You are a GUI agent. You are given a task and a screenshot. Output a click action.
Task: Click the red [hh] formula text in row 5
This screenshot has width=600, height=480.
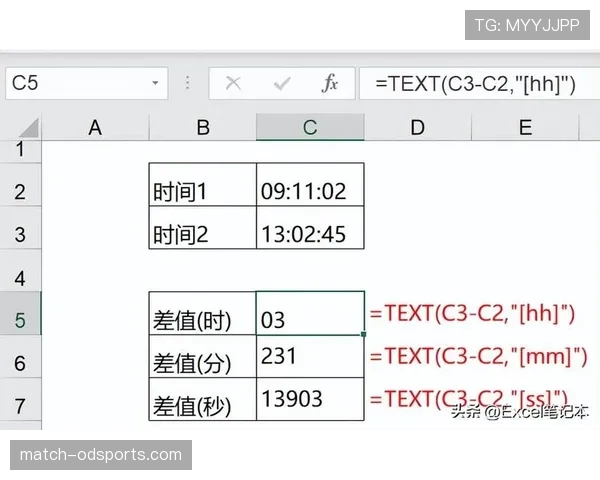473,313
